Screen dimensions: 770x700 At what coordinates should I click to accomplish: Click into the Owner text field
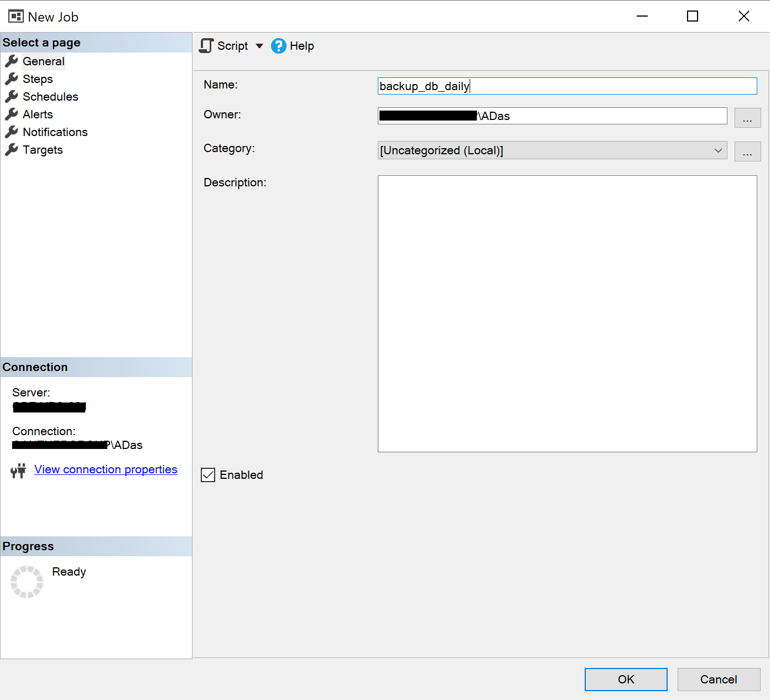552,116
